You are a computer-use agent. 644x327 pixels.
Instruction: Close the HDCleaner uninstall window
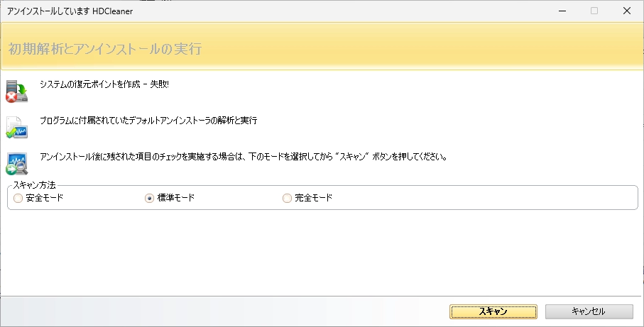coord(627,11)
